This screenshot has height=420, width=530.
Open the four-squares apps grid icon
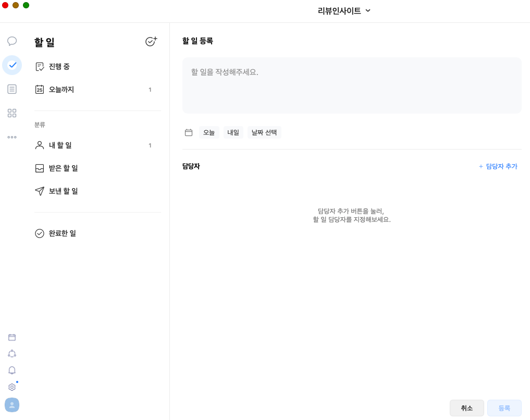(x=12, y=113)
